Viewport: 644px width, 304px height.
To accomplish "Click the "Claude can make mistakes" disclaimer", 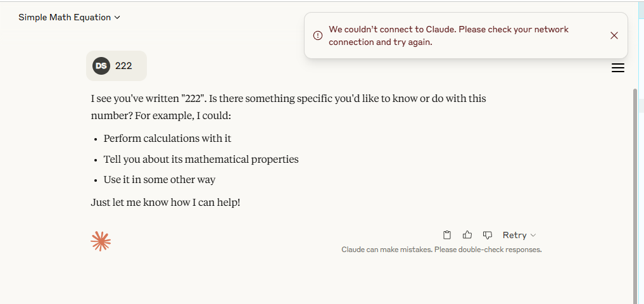I will pyautogui.click(x=441, y=250).
